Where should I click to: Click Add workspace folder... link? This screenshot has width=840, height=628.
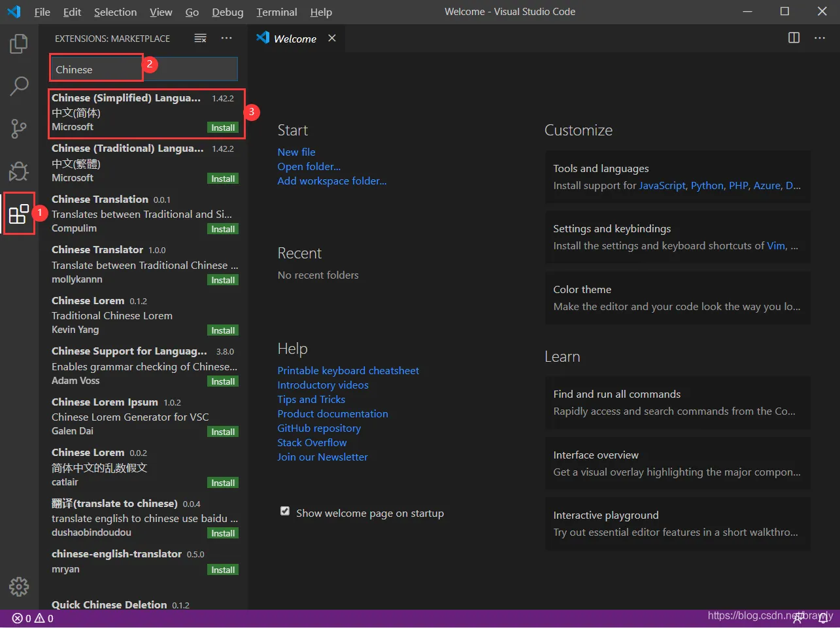tap(331, 181)
